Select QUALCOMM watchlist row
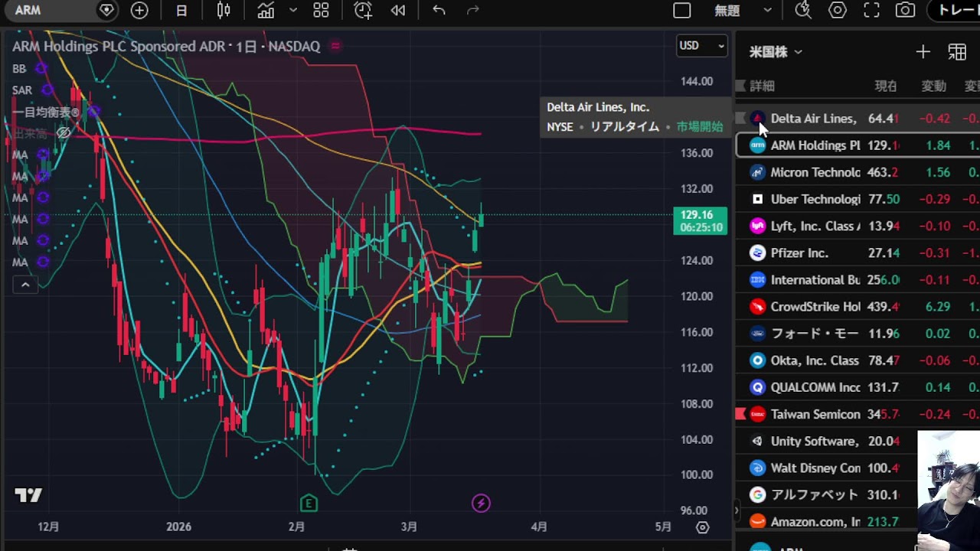Viewport: 980px width, 551px height. [x=857, y=387]
